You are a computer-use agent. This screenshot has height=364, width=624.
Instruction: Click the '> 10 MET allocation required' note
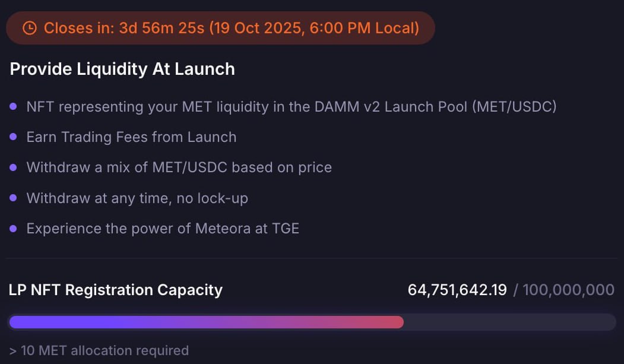[99, 350]
